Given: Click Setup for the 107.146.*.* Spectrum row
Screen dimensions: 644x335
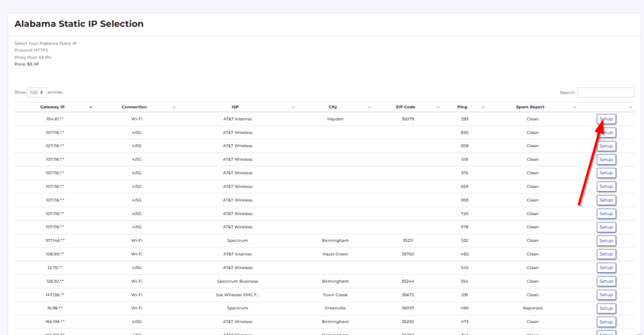Looking at the screenshot, I should 606,241.
